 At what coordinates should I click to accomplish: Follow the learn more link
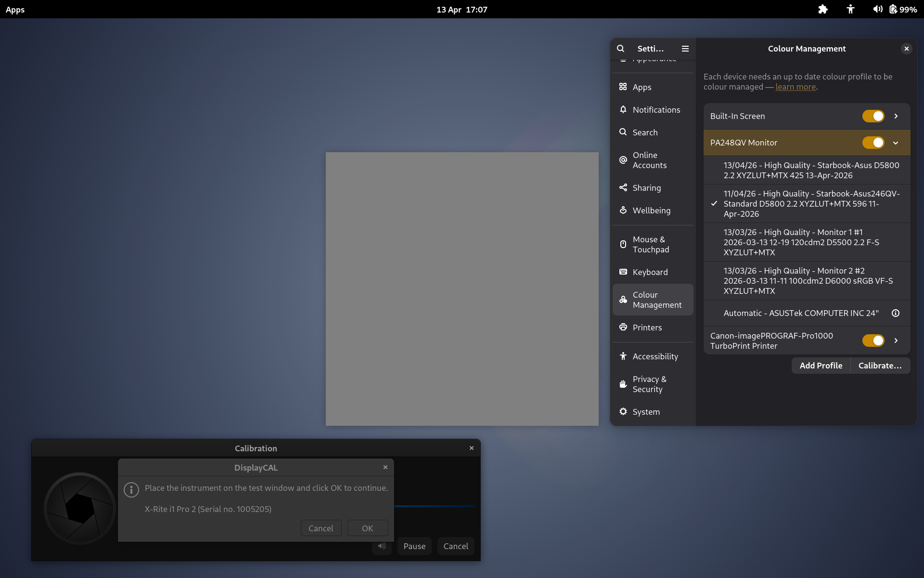click(x=796, y=87)
